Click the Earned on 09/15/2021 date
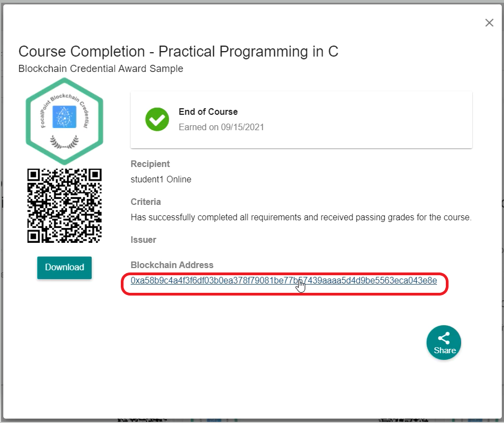504x423 pixels. click(x=221, y=127)
